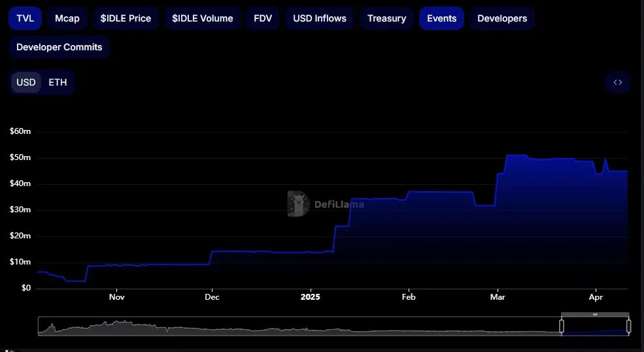Toggle the Treasury metric
644x352 pixels.
(387, 18)
